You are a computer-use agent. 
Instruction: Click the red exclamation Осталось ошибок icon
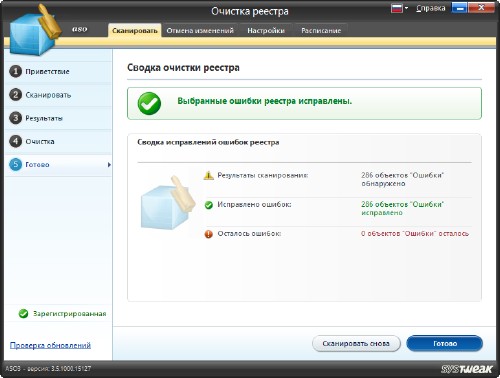pos(209,234)
